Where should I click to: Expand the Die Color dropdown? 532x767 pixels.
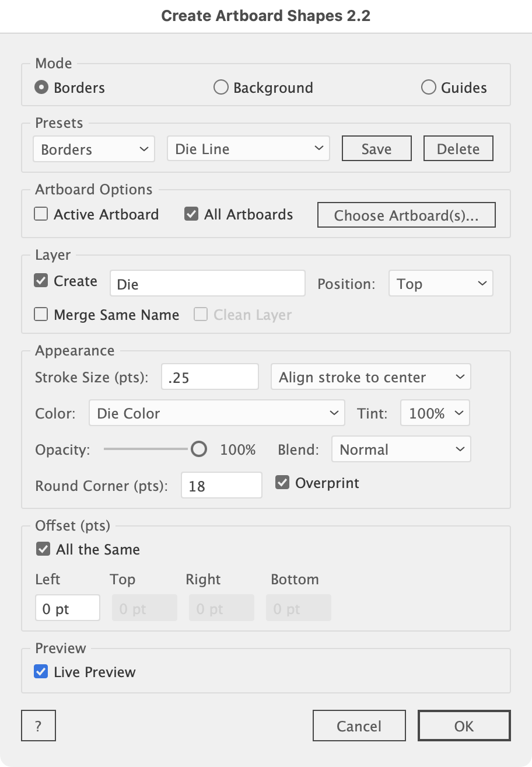216,413
